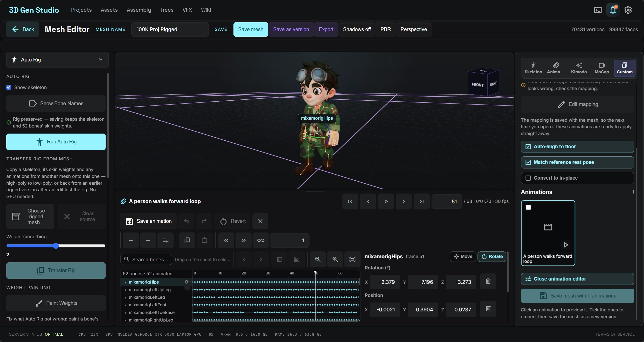Switch the Perspective camera mode
This screenshot has width=644, height=342.
point(414,29)
